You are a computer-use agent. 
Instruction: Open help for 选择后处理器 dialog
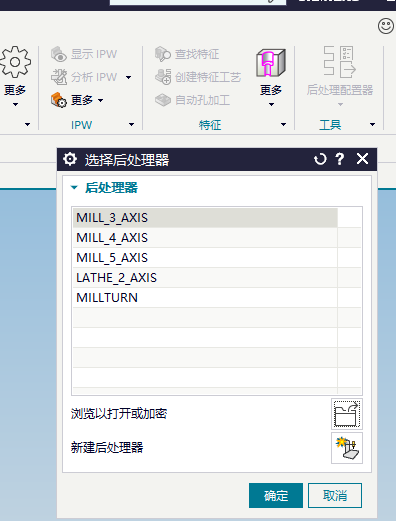click(x=340, y=159)
